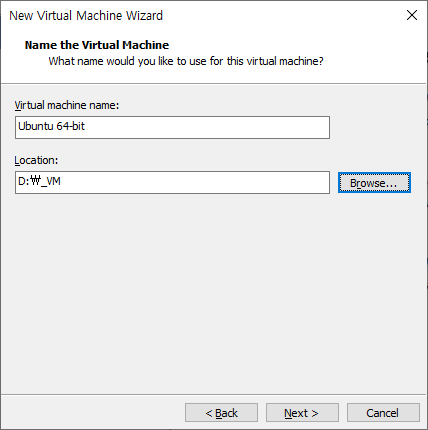Open the Browse... folder dialog
The height and width of the screenshot is (430, 428).
pyautogui.click(x=374, y=183)
